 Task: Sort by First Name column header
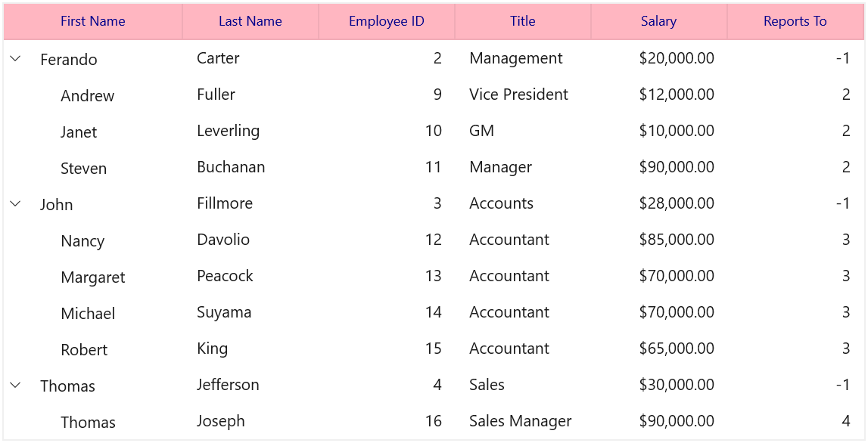click(x=93, y=22)
